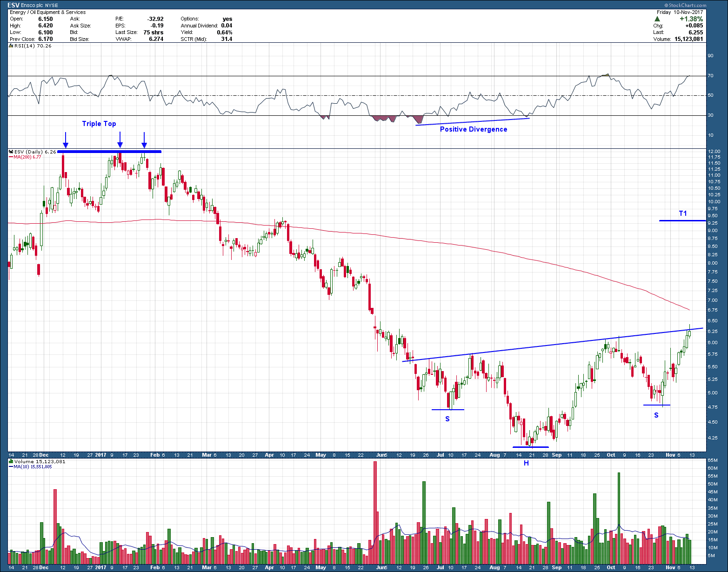Click the Ask Size label
Image resolution: width=728 pixels, height=572 pixels.
[80, 26]
